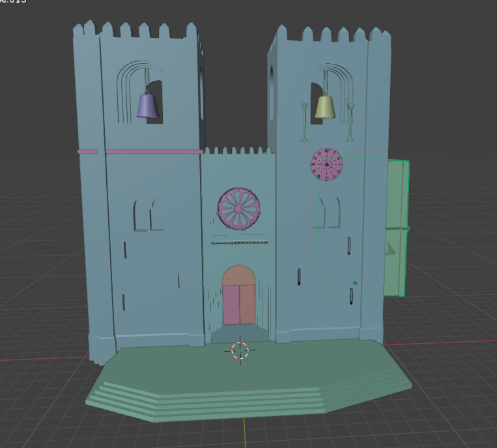Image resolution: width=497 pixels, height=448 pixels.
Task: Click the orange right door panel
Action: (x=248, y=303)
